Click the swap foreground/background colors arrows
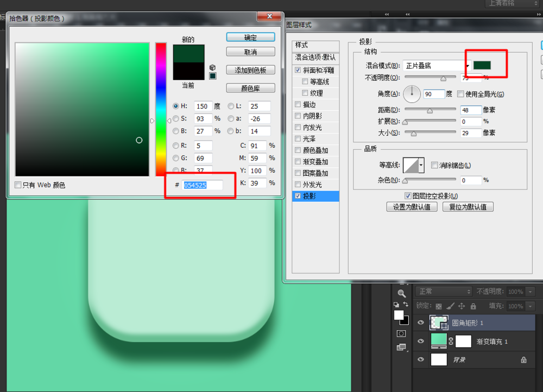Image resolution: width=543 pixels, height=392 pixels. tap(406, 305)
